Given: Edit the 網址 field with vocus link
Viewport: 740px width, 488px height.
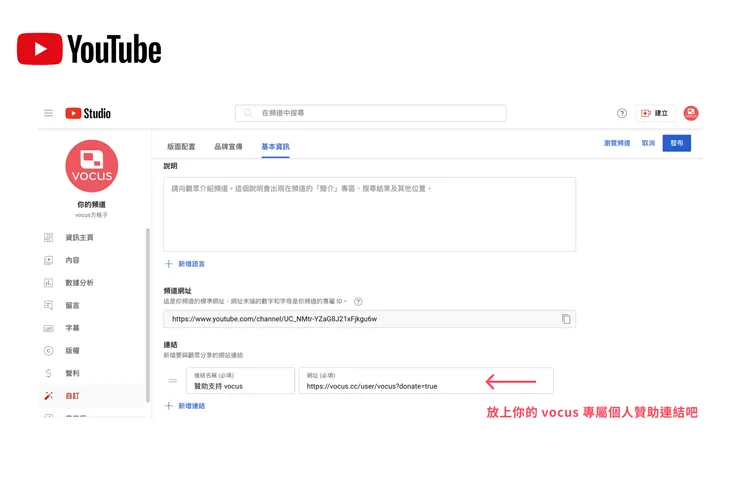Looking at the screenshot, I should tap(426, 381).
